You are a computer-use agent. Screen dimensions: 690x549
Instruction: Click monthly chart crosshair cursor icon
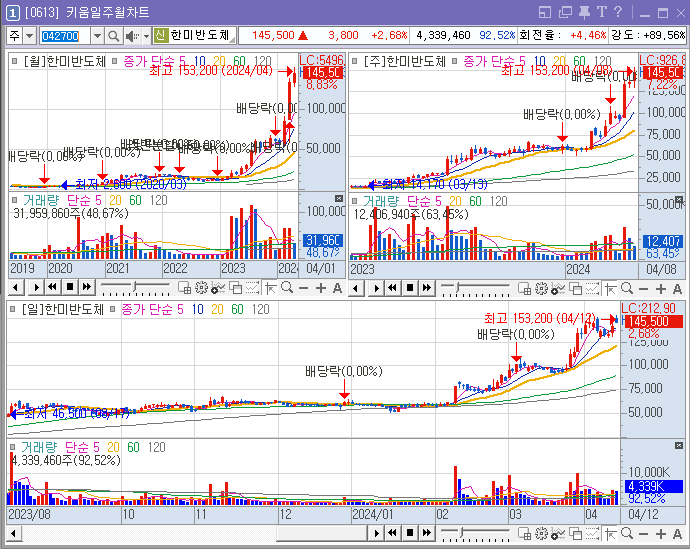coord(271,289)
